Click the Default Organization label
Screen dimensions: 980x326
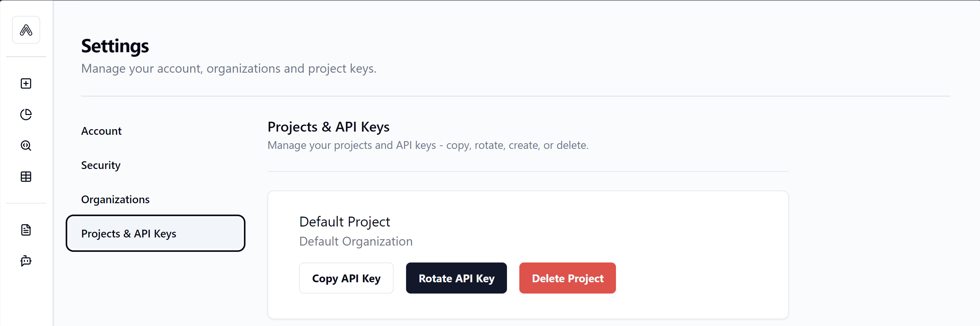click(356, 241)
